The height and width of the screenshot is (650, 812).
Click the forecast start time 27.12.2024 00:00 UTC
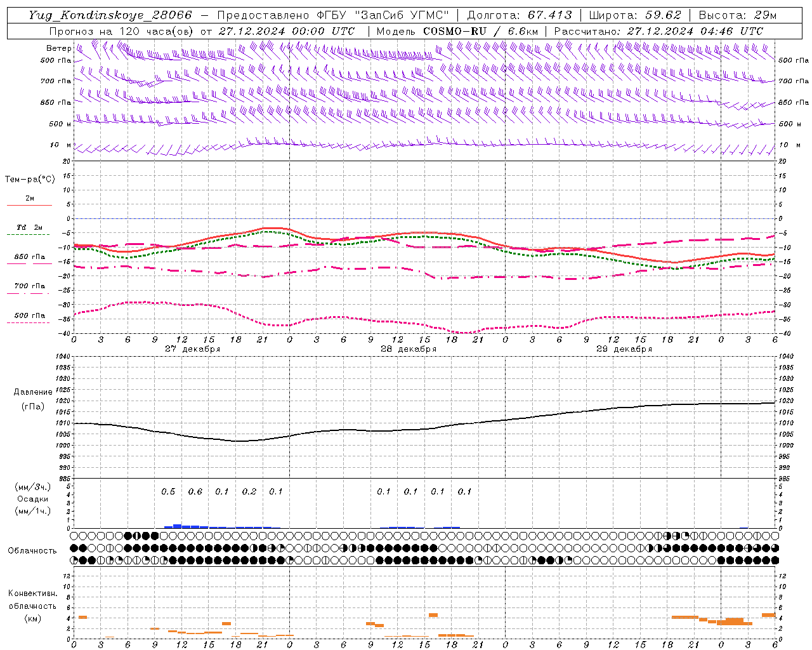[x=287, y=31]
